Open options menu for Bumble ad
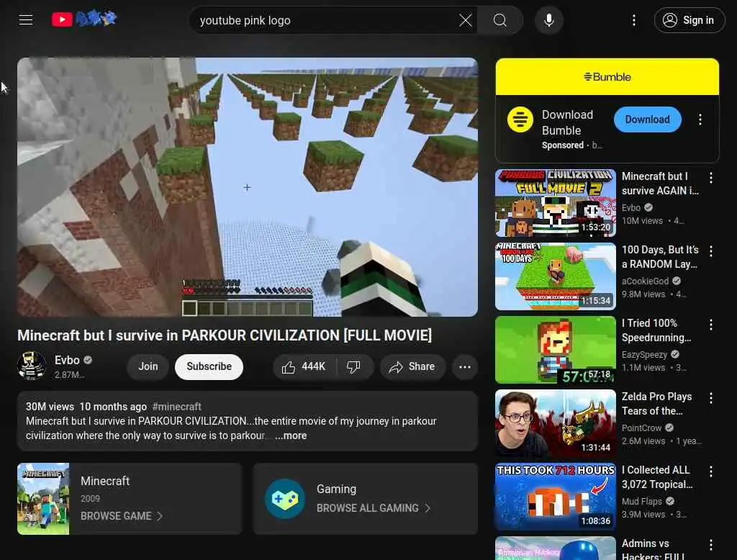The image size is (737, 560). (700, 119)
